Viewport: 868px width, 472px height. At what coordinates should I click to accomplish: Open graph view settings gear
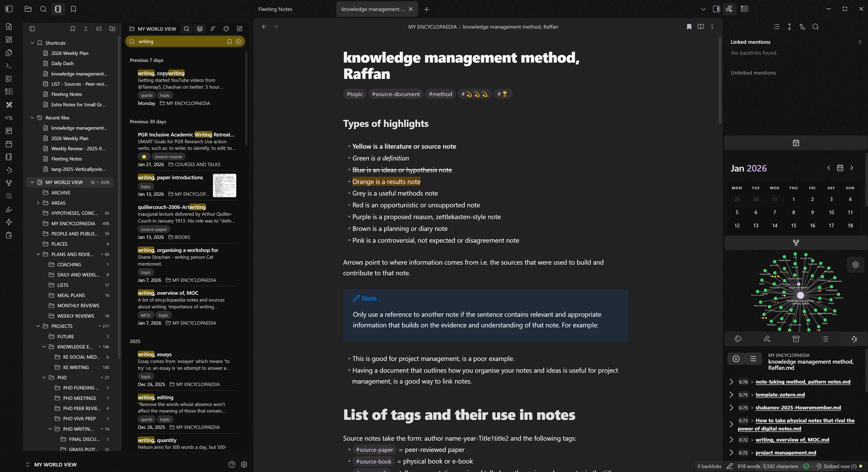tap(855, 264)
